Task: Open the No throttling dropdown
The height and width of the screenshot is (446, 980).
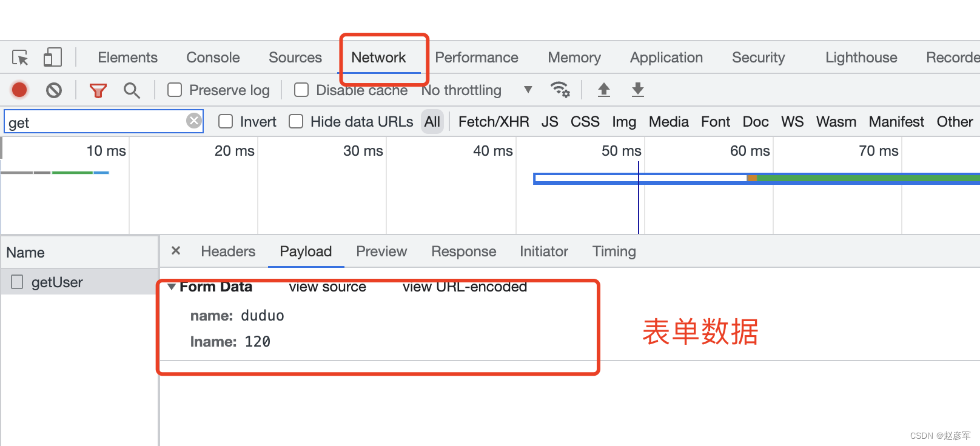Action: tap(477, 90)
